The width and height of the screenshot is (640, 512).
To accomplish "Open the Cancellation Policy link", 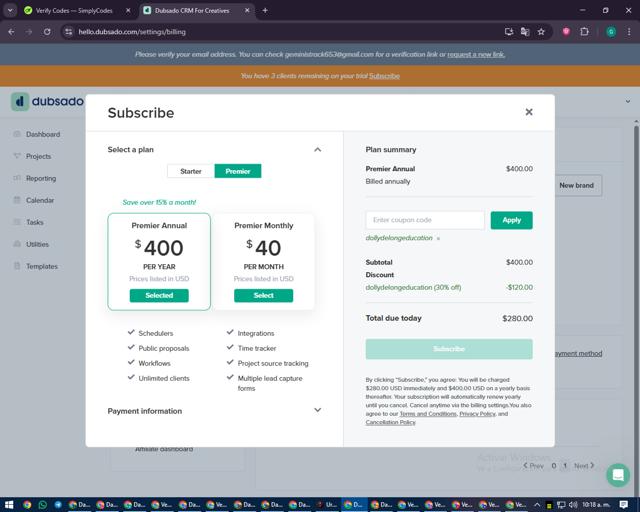I will coord(390,422).
